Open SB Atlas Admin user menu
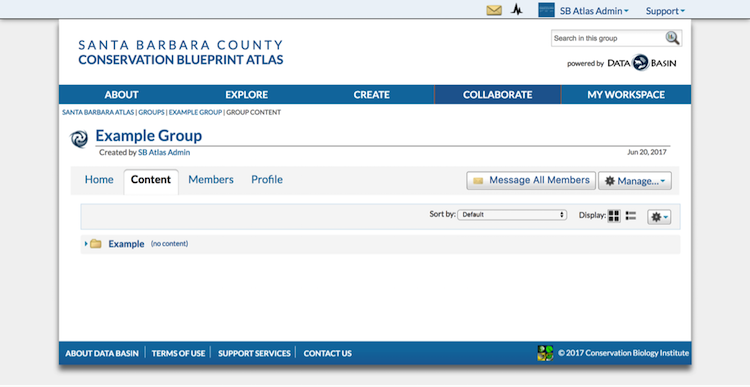 click(x=594, y=11)
